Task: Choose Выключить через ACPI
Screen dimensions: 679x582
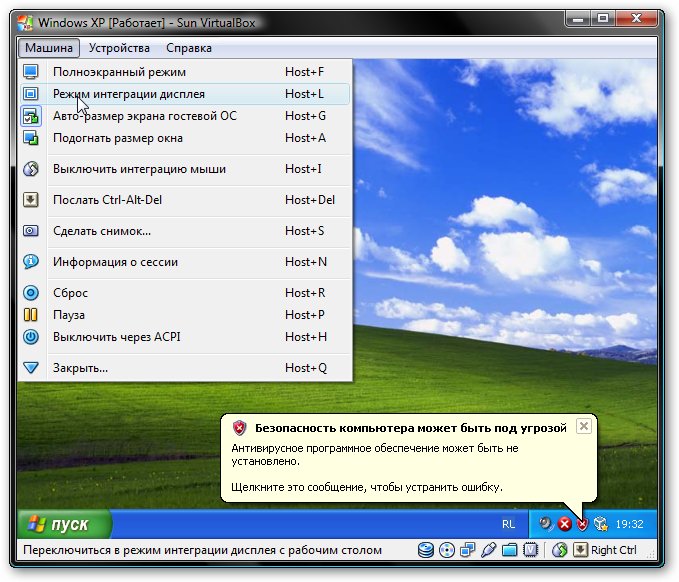Action: click(185, 337)
